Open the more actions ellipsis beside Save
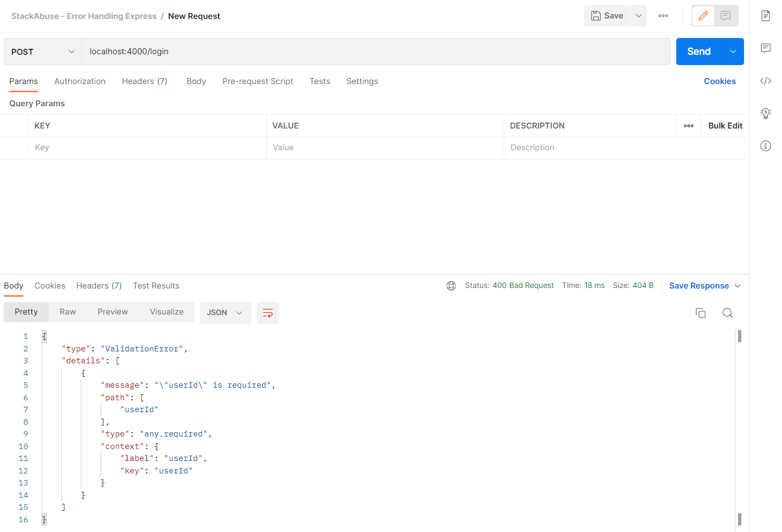The image size is (782, 532). coord(663,16)
